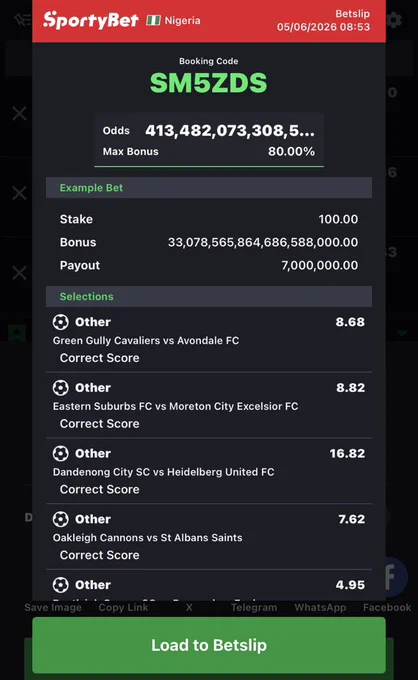Select Copy Link option

pyautogui.click(x=123, y=607)
